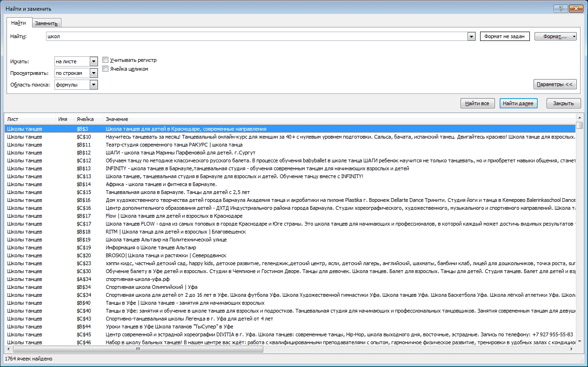Click results list vertical scrollbar up arrow
Screen dimensions: 588x367
pos(579,118)
